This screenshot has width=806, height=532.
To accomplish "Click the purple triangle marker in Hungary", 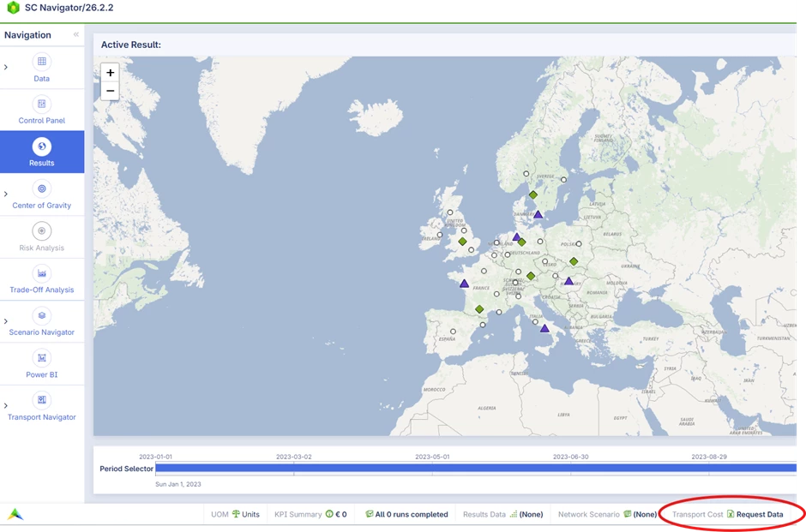I will [568, 281].
